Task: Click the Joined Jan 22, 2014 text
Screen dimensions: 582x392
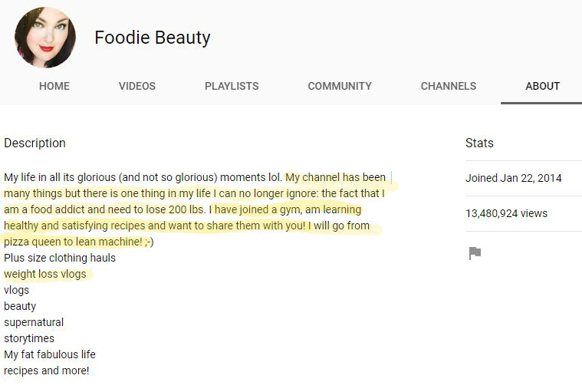Action: point(513,178)
